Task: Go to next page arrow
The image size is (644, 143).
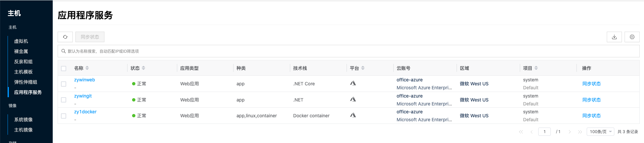Action: coord(570,132)
